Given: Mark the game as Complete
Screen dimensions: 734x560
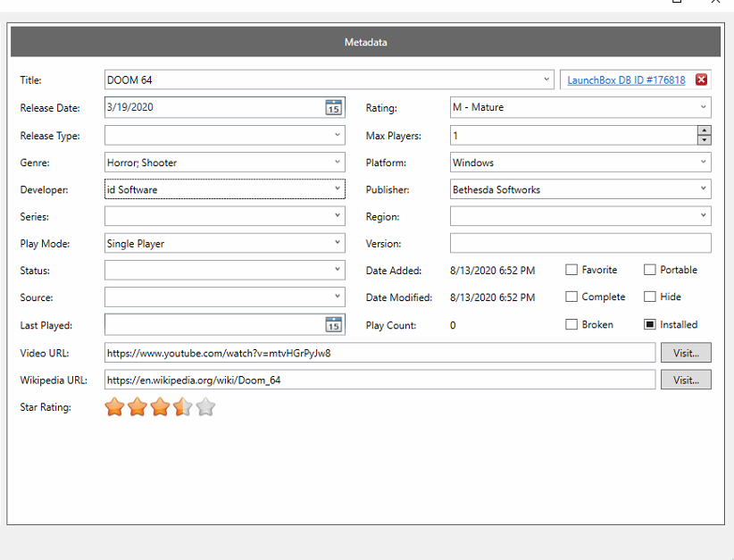Looking at the screenshot, I should coord(571,297).
